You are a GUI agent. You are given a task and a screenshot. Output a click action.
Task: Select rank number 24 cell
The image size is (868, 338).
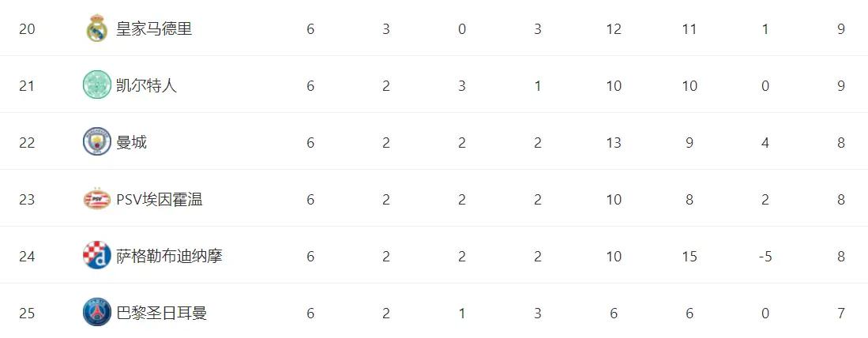27,257
